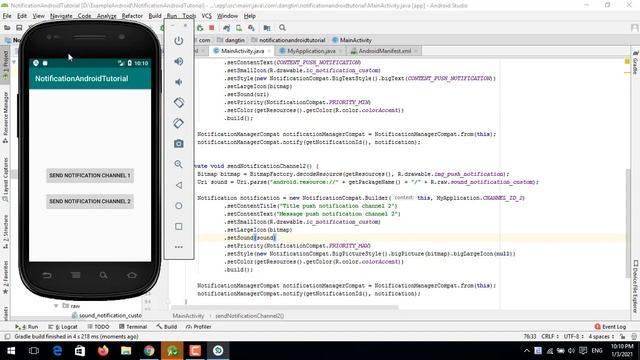640x360 pixels.
Task: Open the Run tool window
Action: (x=27, y=327)
